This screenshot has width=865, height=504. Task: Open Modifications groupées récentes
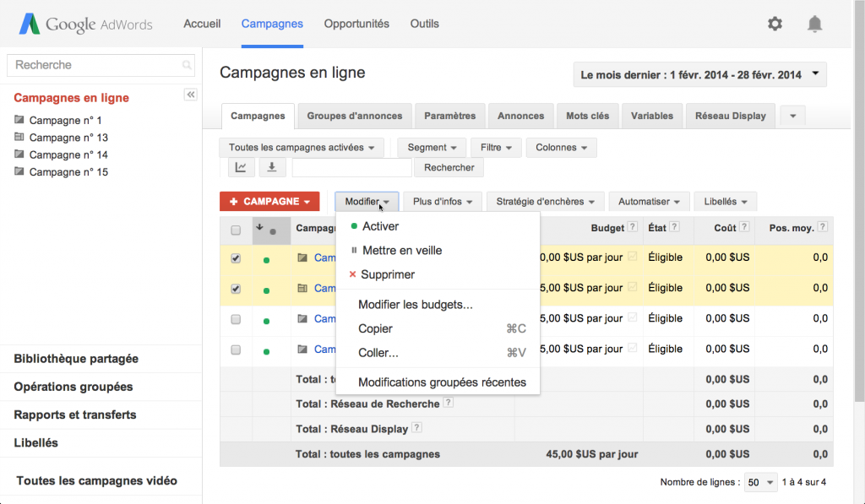(x=438, y=382)
